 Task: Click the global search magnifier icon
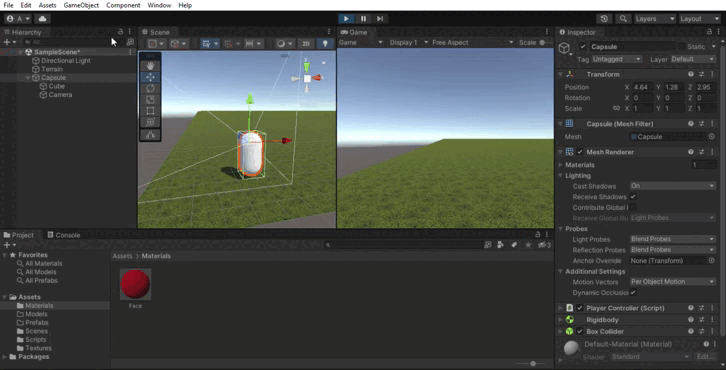click(624, 19)
